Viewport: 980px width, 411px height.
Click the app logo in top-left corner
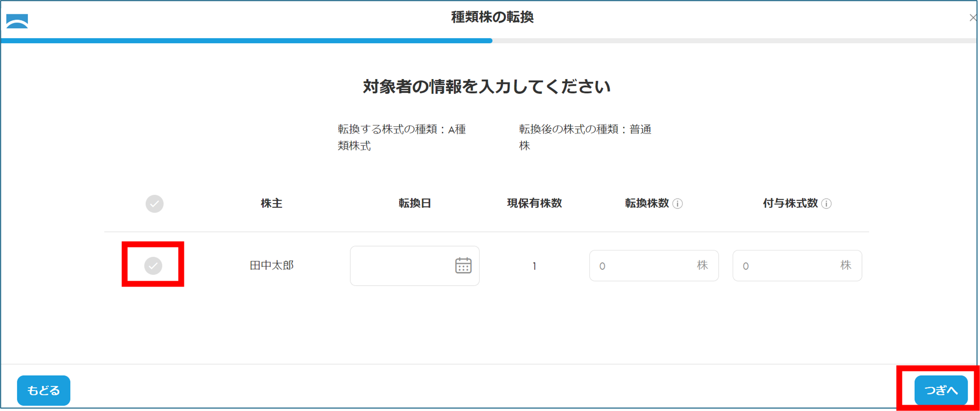pos(17,21)
